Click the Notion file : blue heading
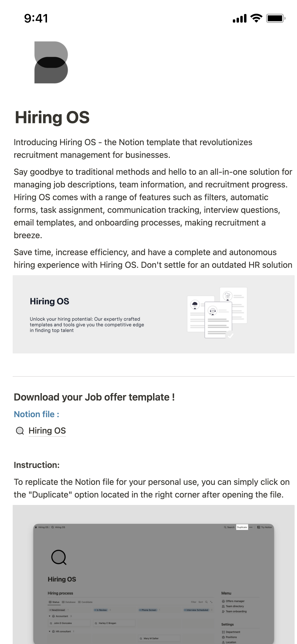The height and width of the screenshot is (644, 297). pyautogui.click(x=36, y=414)
